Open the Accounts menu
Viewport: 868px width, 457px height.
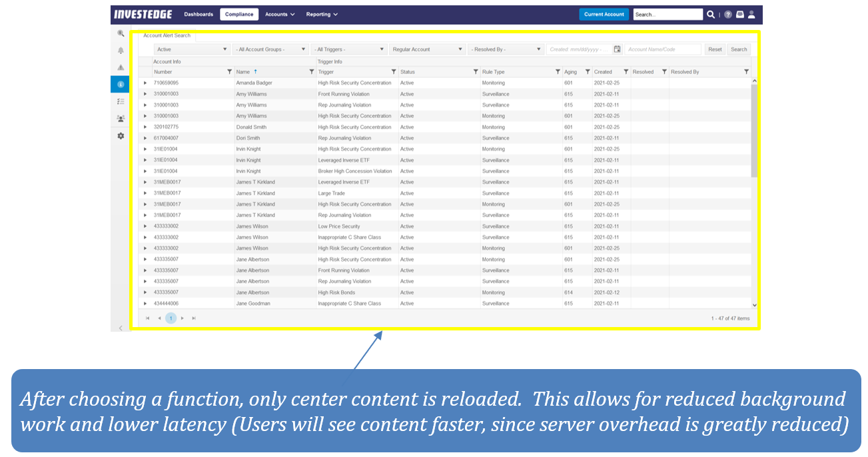(280, 14)
